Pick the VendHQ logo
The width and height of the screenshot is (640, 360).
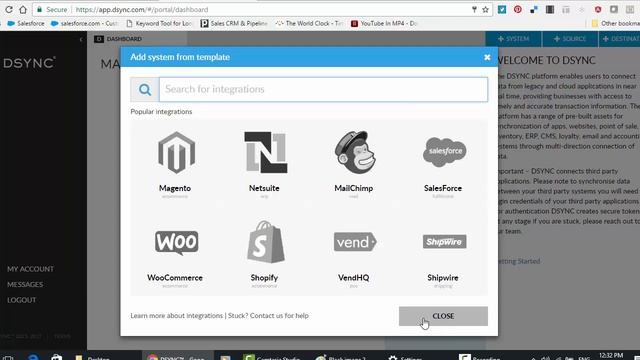pos(355,242)
